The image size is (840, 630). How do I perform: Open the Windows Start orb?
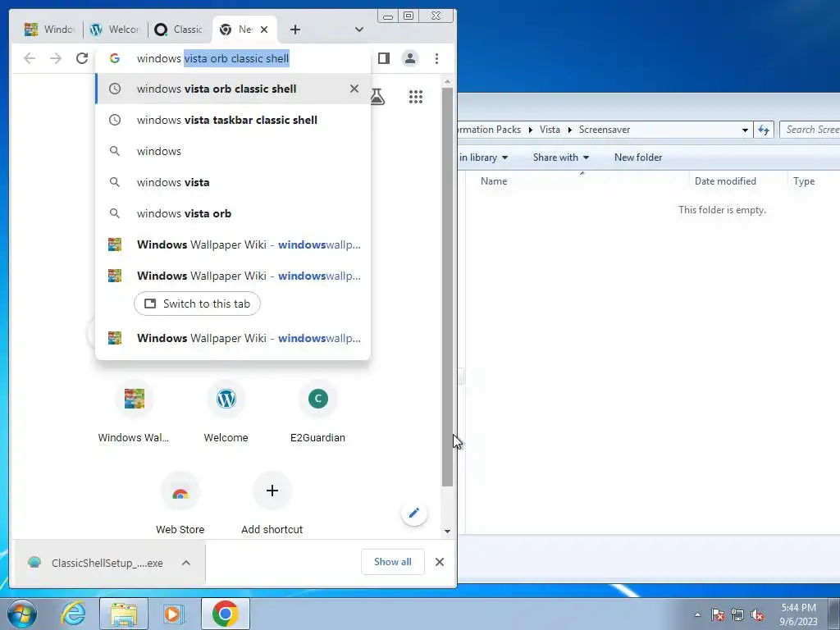point(22,614)
